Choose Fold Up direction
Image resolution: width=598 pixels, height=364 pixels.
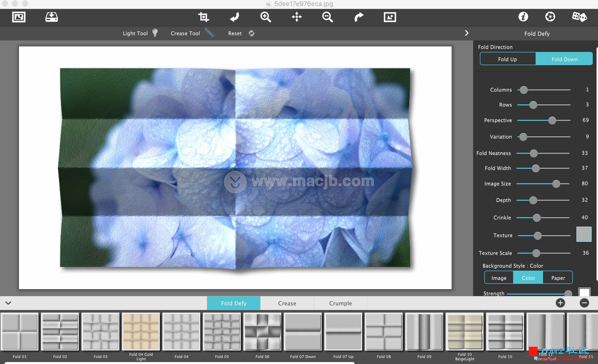coord(508,59)
